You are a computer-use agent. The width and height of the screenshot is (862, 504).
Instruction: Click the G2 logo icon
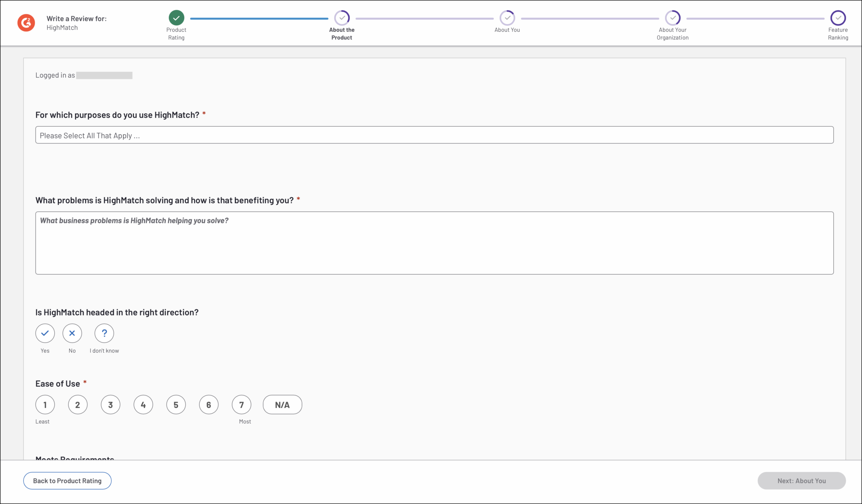(26, 23)
